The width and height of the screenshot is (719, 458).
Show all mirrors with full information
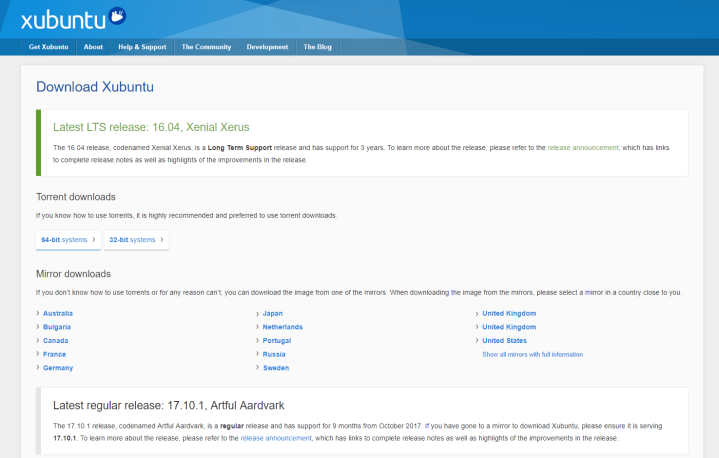(532, 354)
